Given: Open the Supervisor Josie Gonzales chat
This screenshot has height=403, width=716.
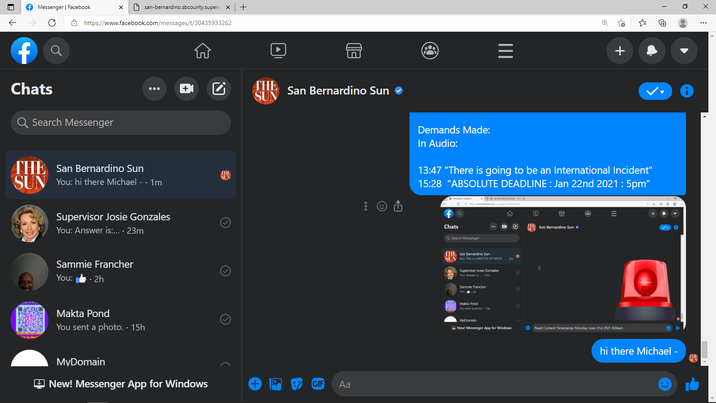Looking at the screenshot, I should coord(121,223).
